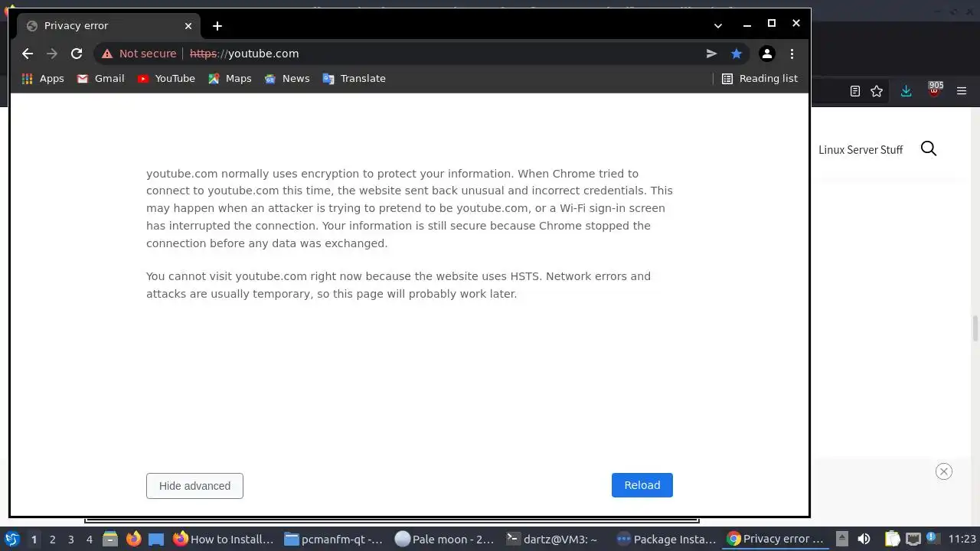Open the Maps bookmark
980x551 pixels.
[230, 78]
